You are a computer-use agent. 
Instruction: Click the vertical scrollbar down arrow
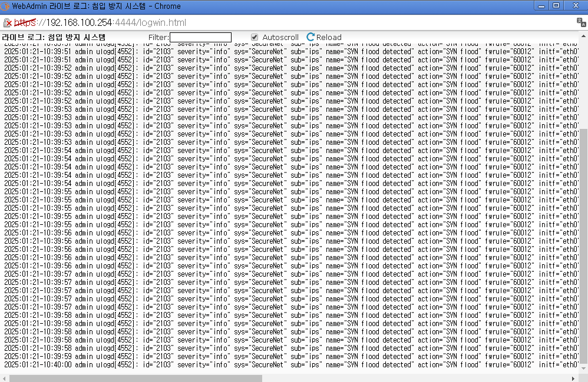tap(583, 368)
